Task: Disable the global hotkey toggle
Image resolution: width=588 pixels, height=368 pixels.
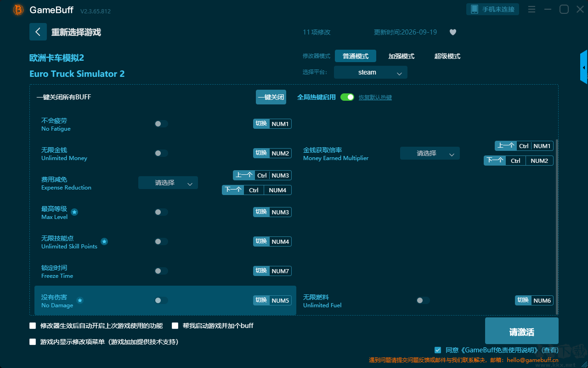Action: click(x=347, y=97)
